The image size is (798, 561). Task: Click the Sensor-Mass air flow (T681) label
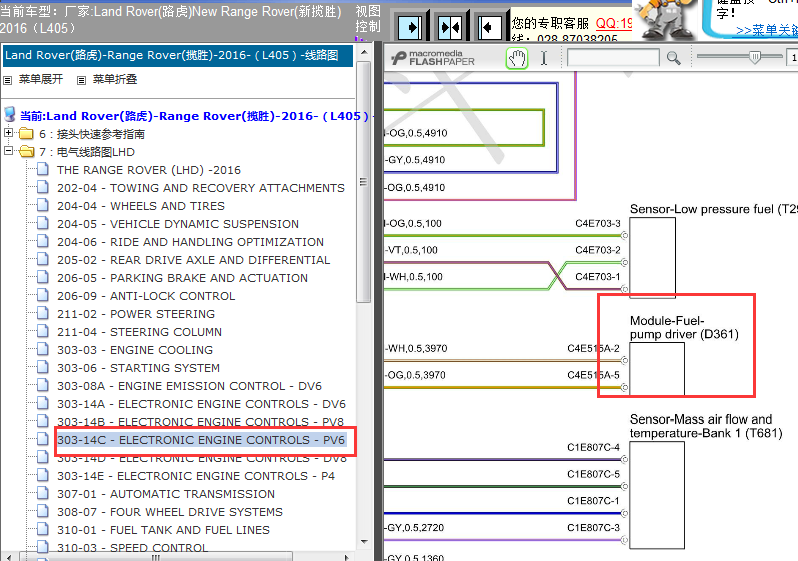705,426
